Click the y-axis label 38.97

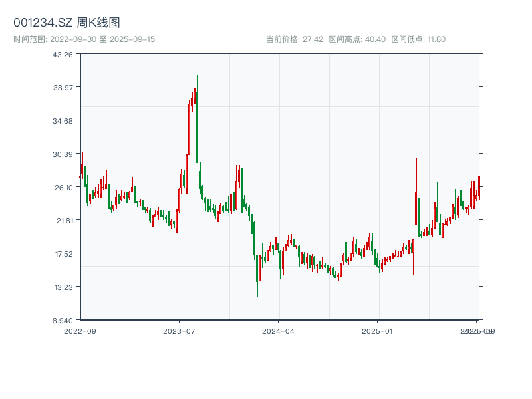pos(63,88)
